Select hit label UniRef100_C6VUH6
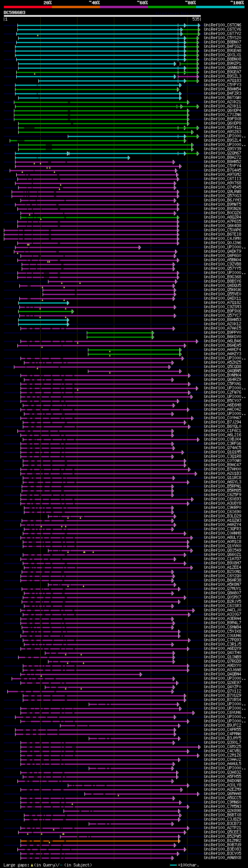 pyautogui.click(x=222, y=713)
